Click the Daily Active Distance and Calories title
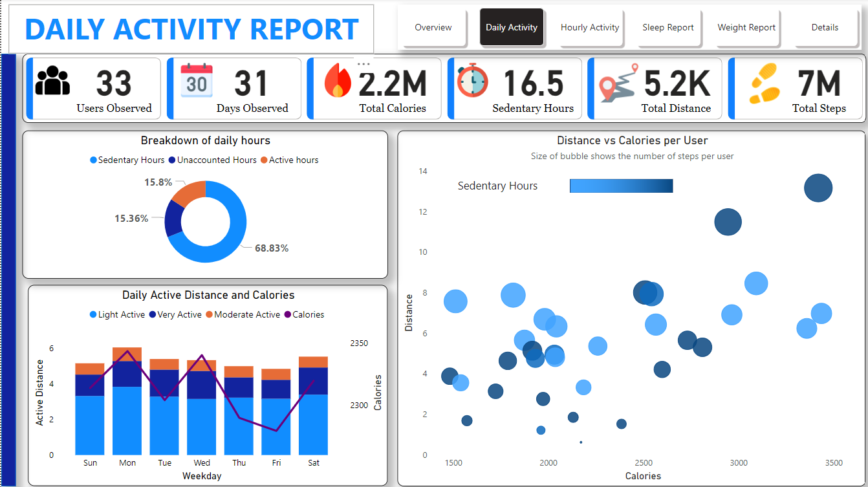868x487 pixels. (208, 295)
